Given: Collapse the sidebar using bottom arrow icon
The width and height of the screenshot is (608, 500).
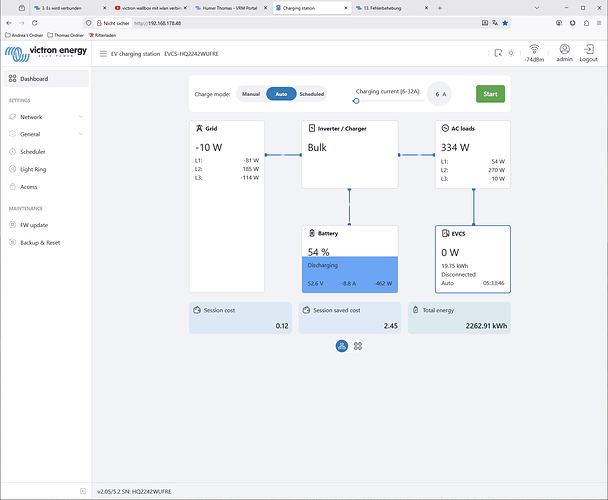Looking at the screenshot, I should 83,491.
